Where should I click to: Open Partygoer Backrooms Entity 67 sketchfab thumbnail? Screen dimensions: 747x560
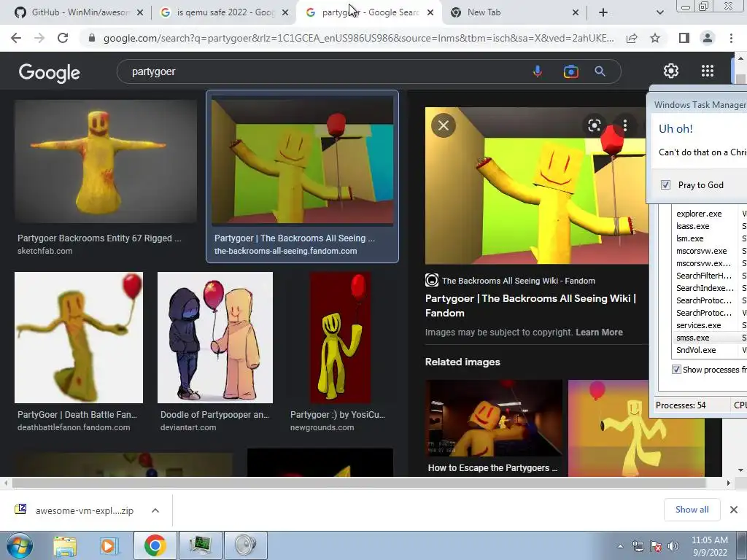[x=105, y=161]
